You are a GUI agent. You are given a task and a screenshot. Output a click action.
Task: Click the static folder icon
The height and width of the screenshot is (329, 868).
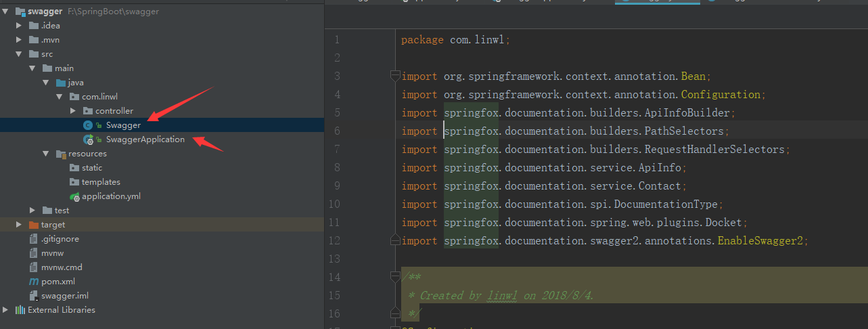click(x=74, y=168)
